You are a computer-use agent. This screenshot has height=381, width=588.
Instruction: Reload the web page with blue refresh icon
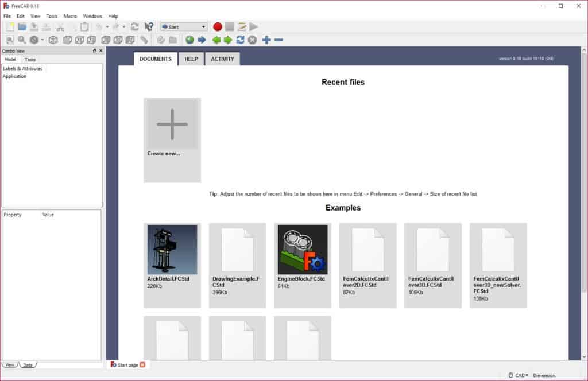coord(241,40)
